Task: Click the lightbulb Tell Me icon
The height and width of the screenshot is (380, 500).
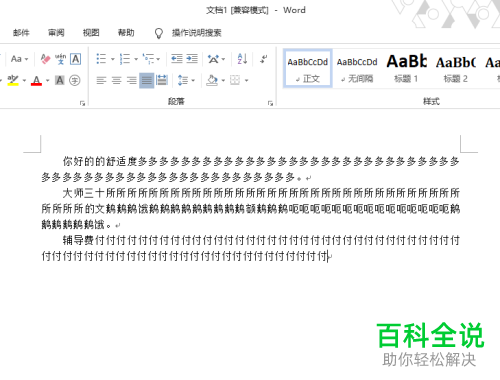Action: pyautogui.click(x=159, y=33)
